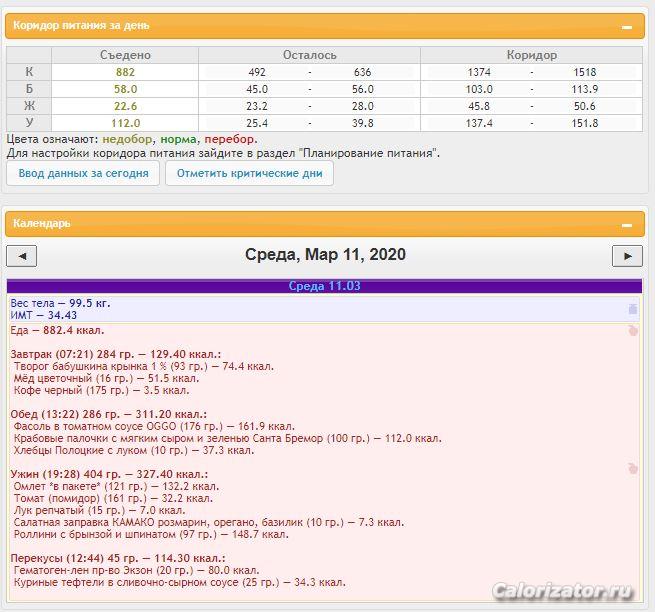Viewport: 655px width, 612px height.
Task: Click the eaten calories value 882
Action: pyautogui.click(x=125, y=72)
